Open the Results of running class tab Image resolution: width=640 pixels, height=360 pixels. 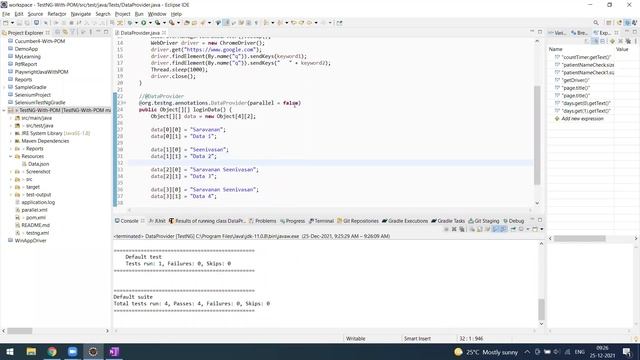click(207, 221)
